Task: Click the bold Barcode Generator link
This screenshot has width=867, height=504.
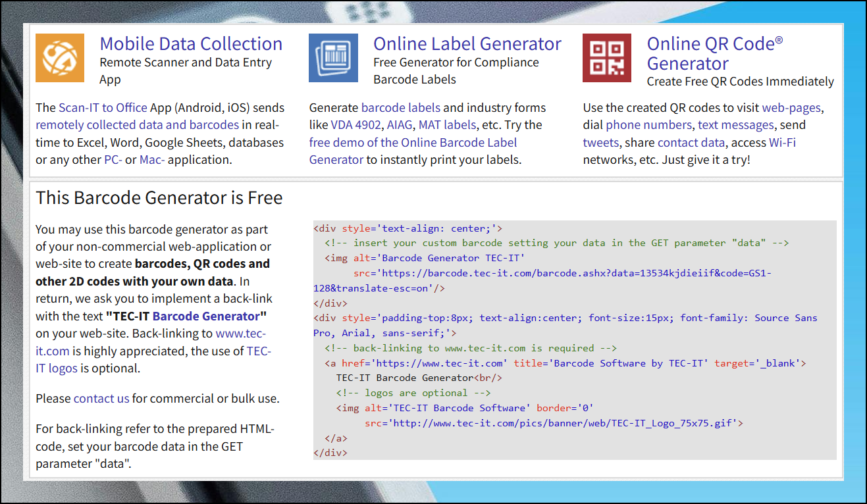Action: (x=206, y=316)
